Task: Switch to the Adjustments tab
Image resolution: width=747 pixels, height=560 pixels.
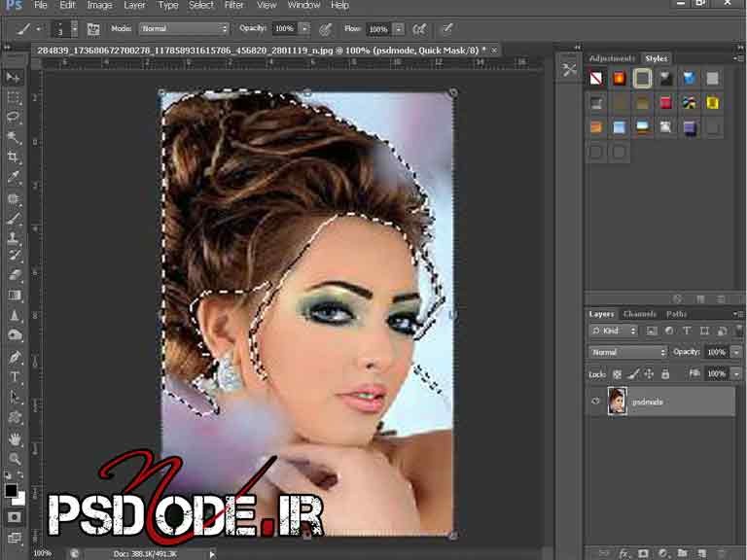Action: point(612,58)
